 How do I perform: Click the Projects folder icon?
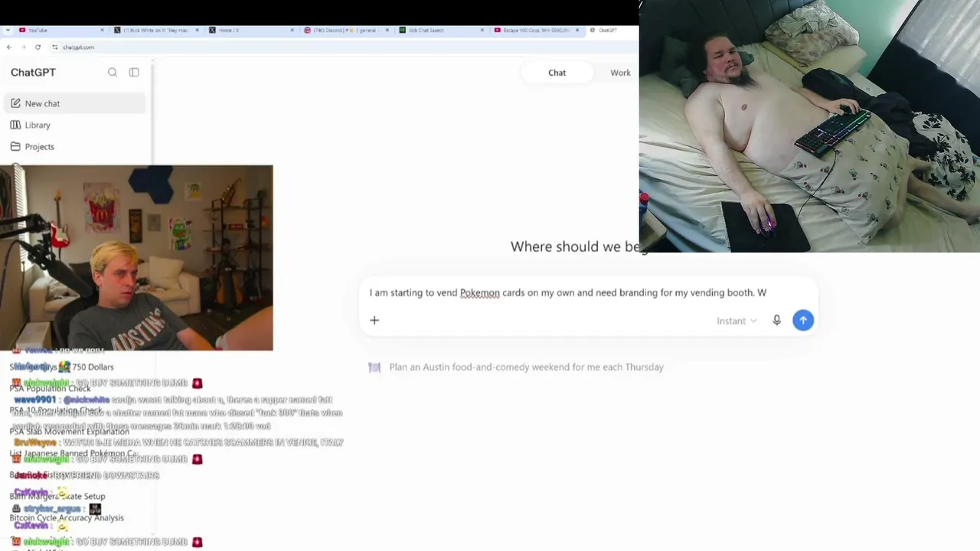[15, 146]
